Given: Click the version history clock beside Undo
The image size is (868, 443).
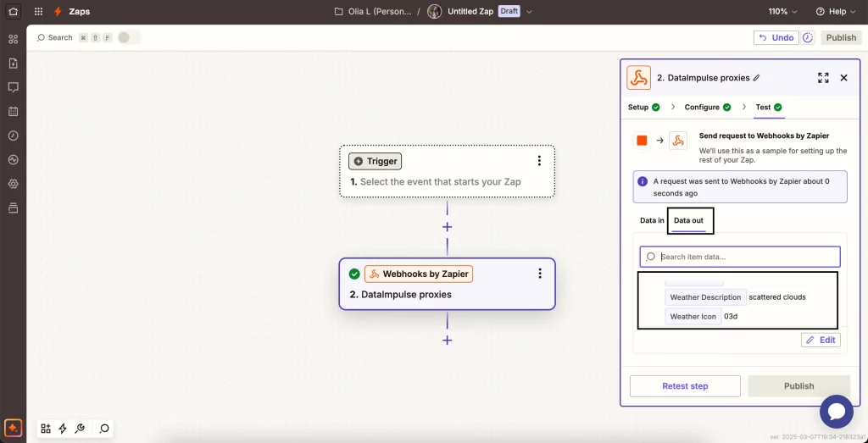Looking at the screenshot, I should [808, 37].
